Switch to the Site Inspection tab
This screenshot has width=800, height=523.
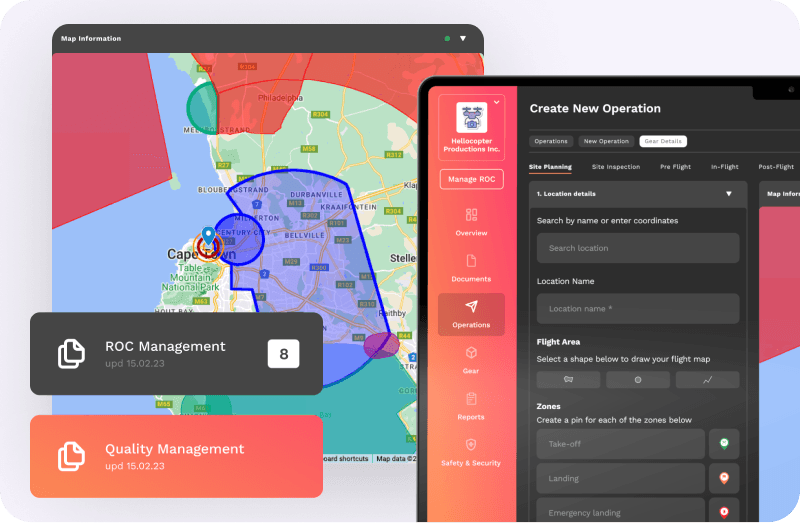pos(616,167)
